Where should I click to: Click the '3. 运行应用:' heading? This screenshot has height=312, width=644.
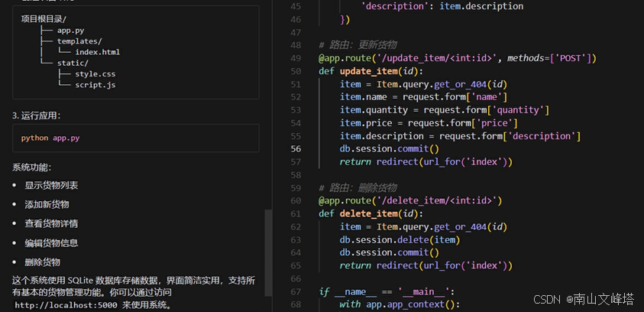tap(37, 116)
